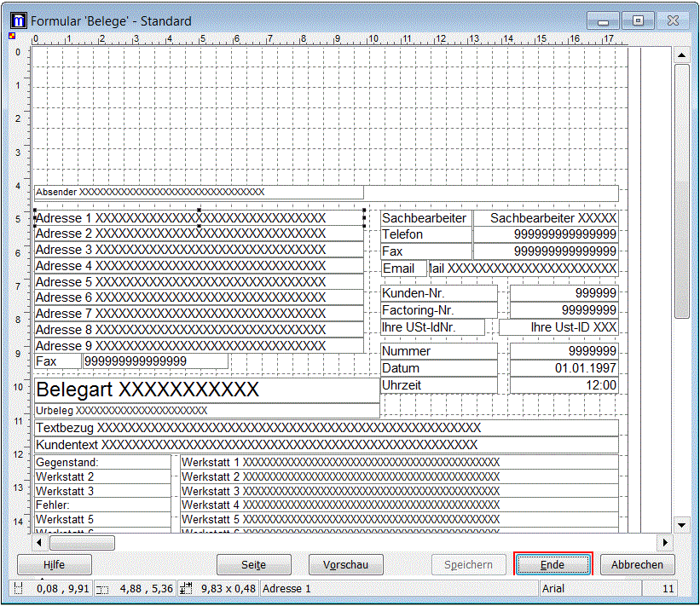Click the vertical scrollbar thumb

tap(682, 191)
